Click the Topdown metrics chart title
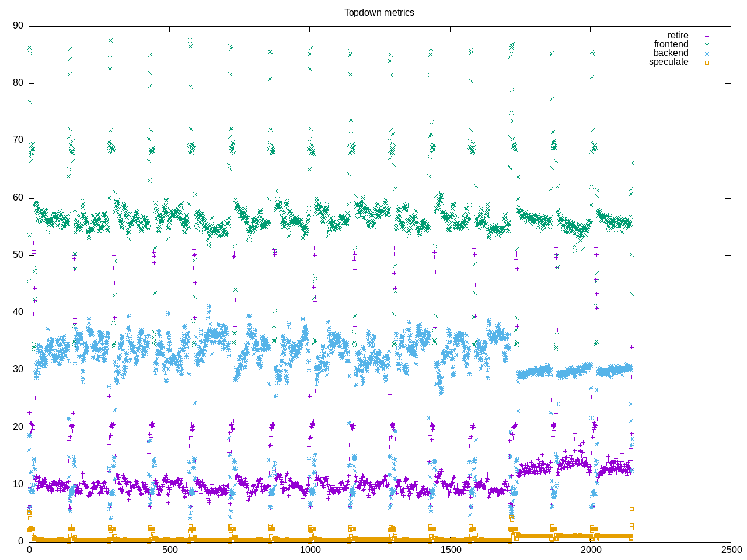The image size is (747, 560). (x=379, y=12)
